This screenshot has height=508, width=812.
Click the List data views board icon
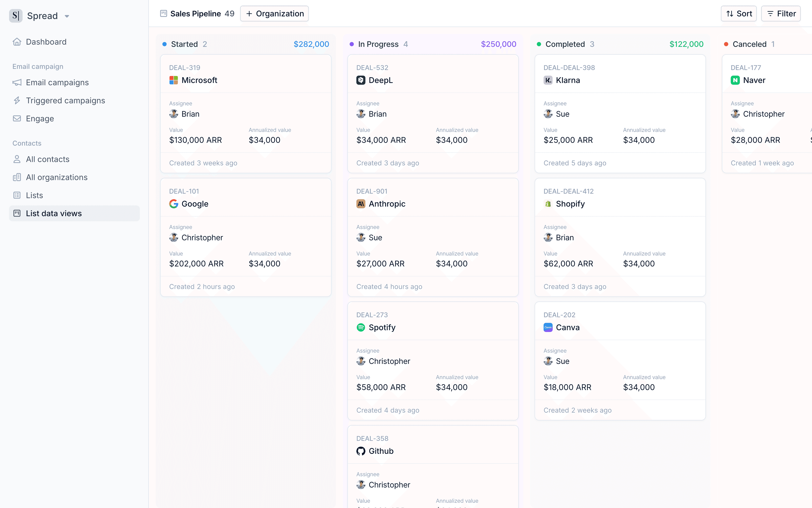pos(17,213)
